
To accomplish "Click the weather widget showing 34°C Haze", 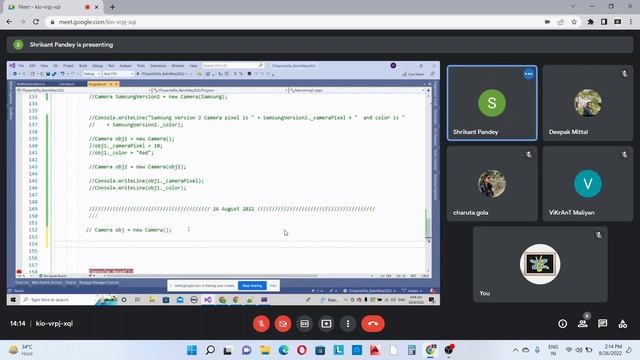I will [x=21, y=350].
